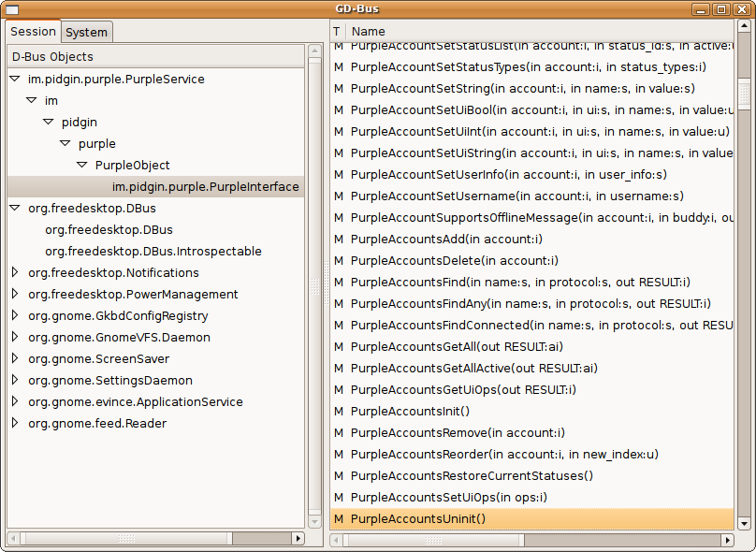Screen dimensions: 756x552
Task: Expand org.gnome.feed.Reader
Action: pos(15,423)
